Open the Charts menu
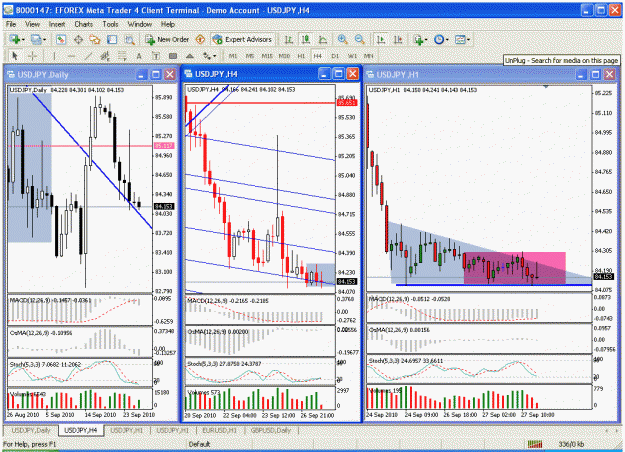Viewport: 625px width, 452px height. [x=84, y=24]
